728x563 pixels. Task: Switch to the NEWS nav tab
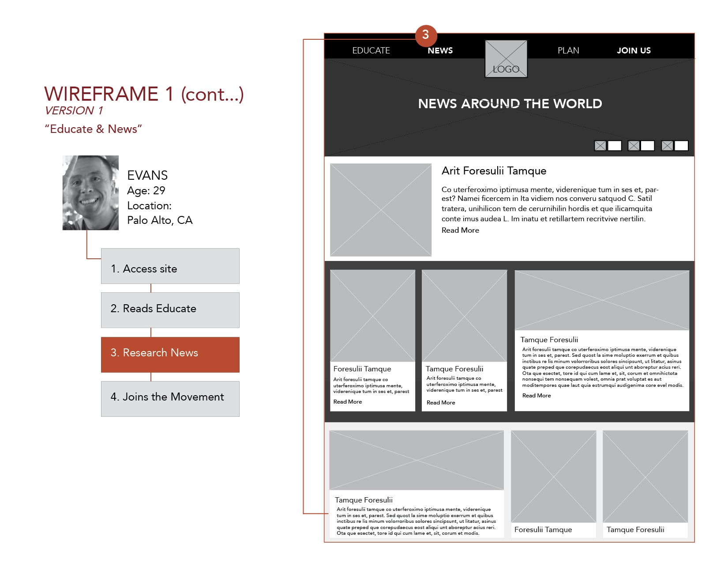click(x=440, y=51)
